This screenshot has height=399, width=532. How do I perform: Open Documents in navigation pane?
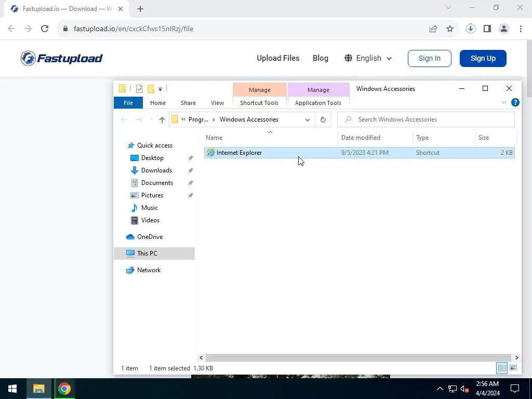(157, 183)
